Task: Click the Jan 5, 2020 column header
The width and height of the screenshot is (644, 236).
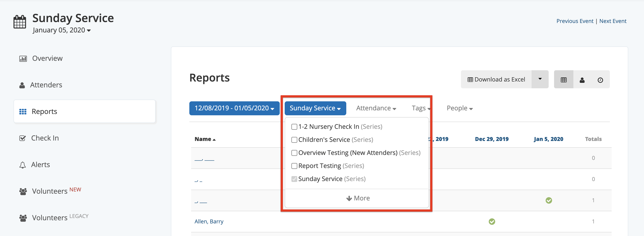Action: [x=548, y=139]
